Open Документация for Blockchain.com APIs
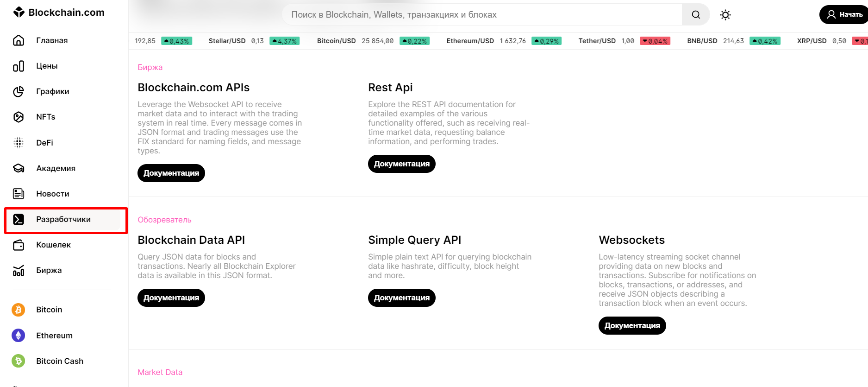 [x=171, y=173]
